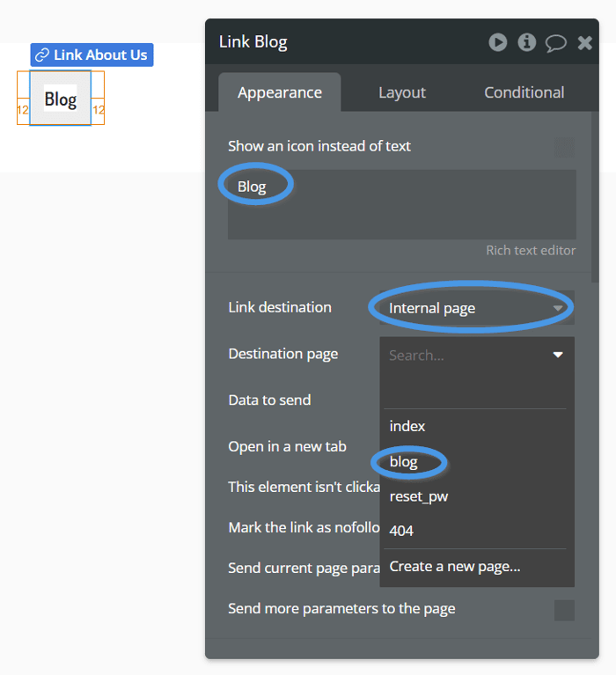Open the Conditional tab
The image size is (616, 675).
[524, 92]
